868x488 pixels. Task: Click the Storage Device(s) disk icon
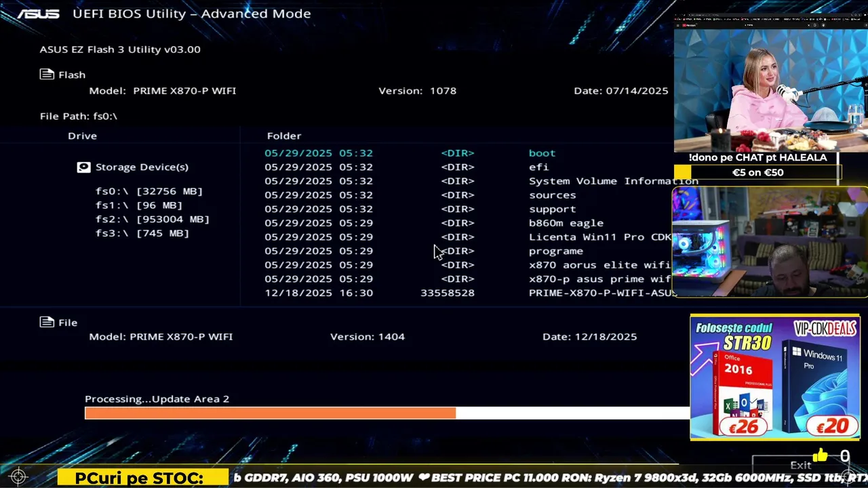[83, 167]
